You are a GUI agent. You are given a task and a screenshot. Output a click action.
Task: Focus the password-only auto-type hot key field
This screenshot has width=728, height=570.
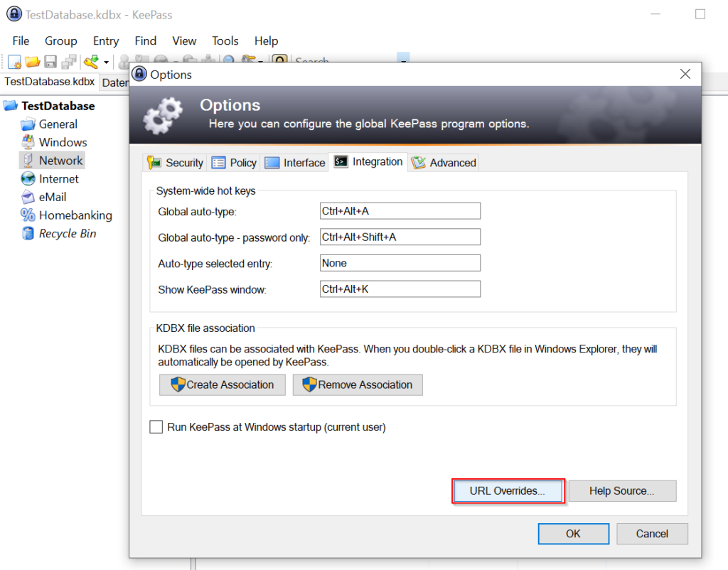(400, 237)
